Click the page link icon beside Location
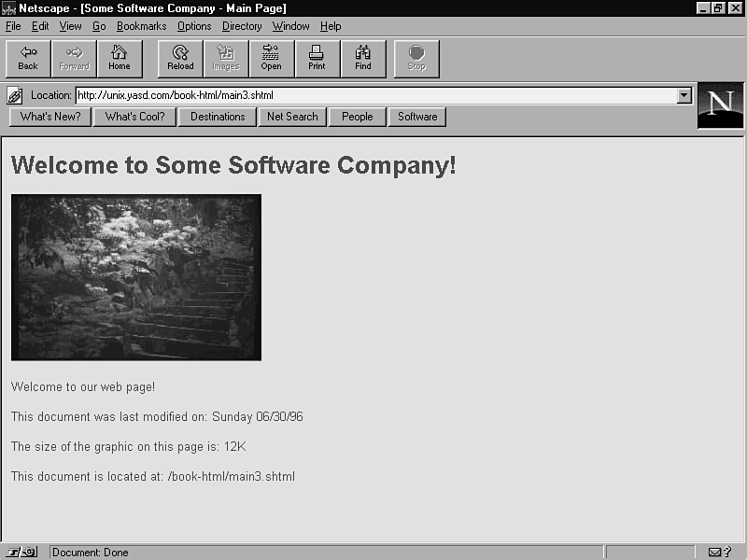Viewport: 747px width, 560px height. pos(15,95)
